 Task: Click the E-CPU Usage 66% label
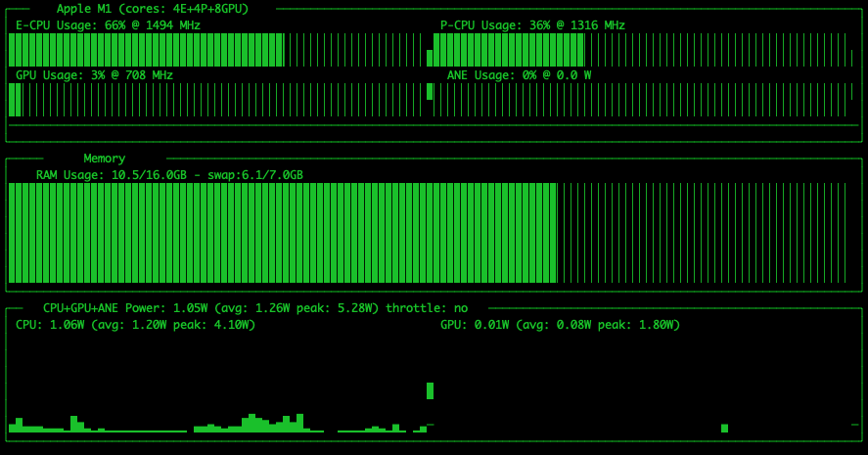(108, 25)
